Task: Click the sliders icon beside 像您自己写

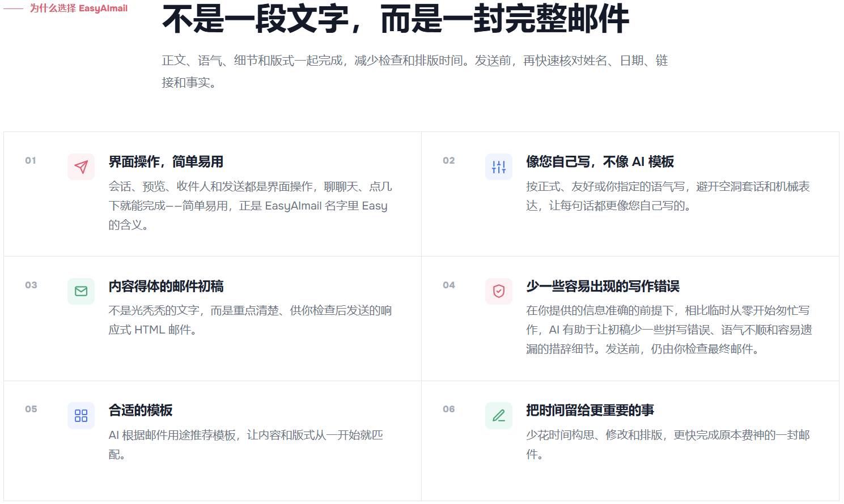Action: coord(499,167)
